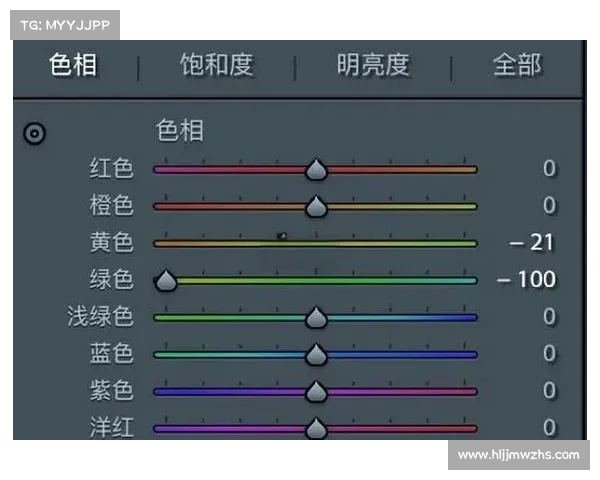Click the 红色 value field showing 0

548,168
